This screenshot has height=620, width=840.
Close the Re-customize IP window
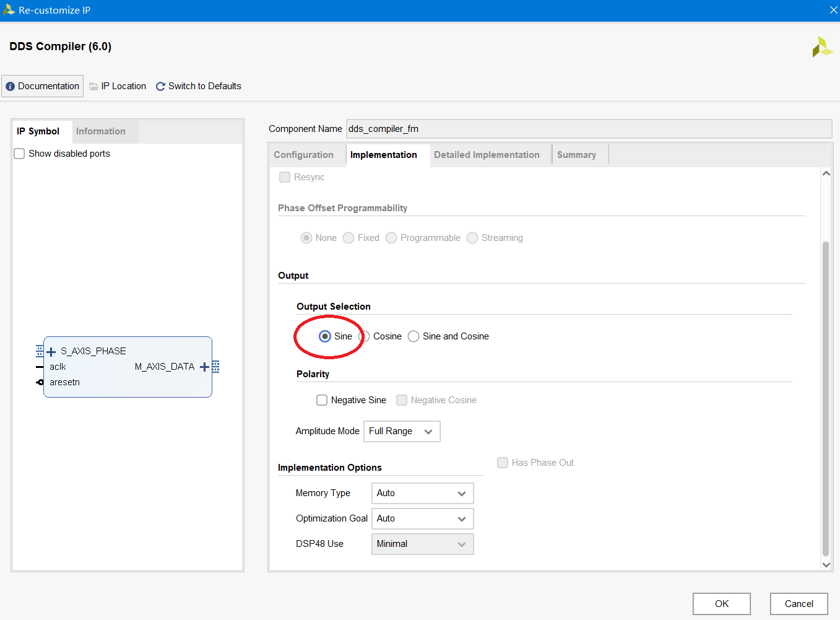[833, 10]
